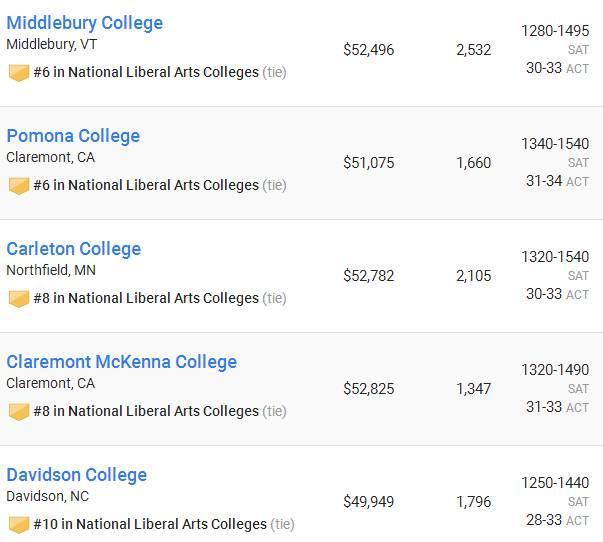Click Carleton's SAT range 1320-1540
This screenshot has height=542, width=603.
(x=555, y=257)
